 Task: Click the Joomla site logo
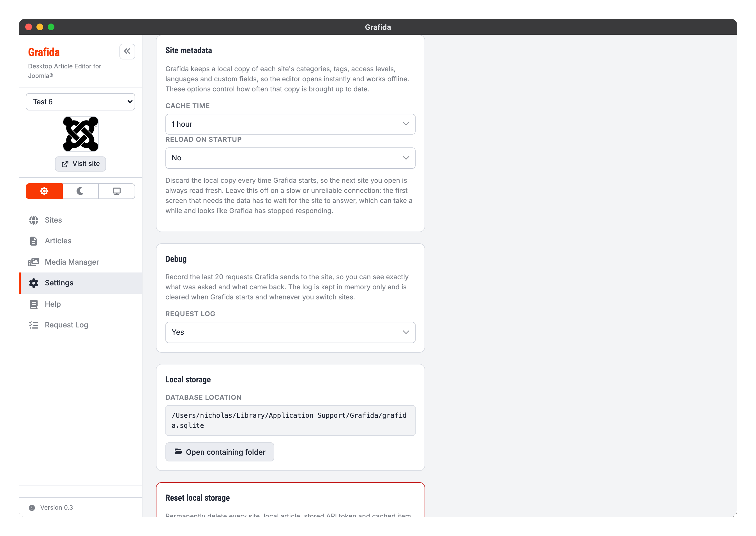[x=80, y=134]
